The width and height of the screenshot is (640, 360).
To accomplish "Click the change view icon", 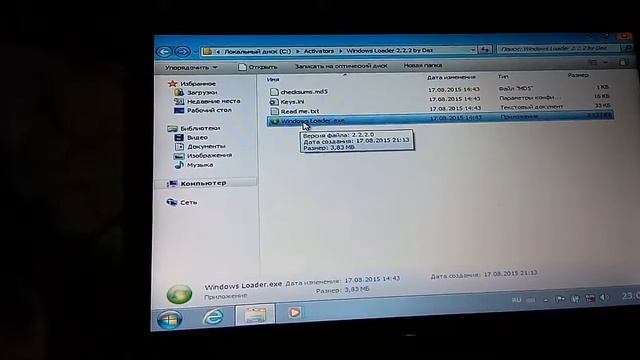I will pyautogui.click(x=594, y=62).
